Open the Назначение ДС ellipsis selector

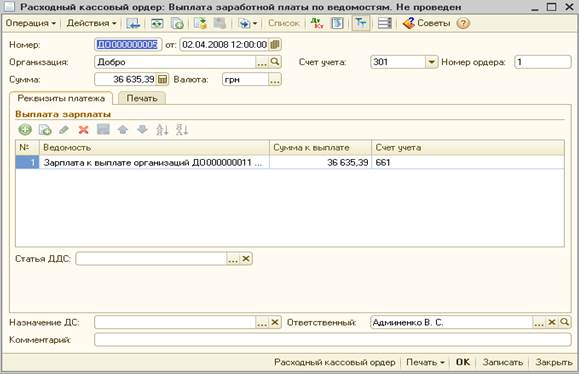click(x=262, y=322)
